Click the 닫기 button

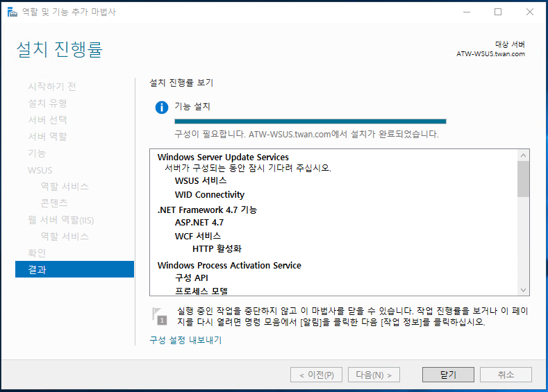pos(448,375)
